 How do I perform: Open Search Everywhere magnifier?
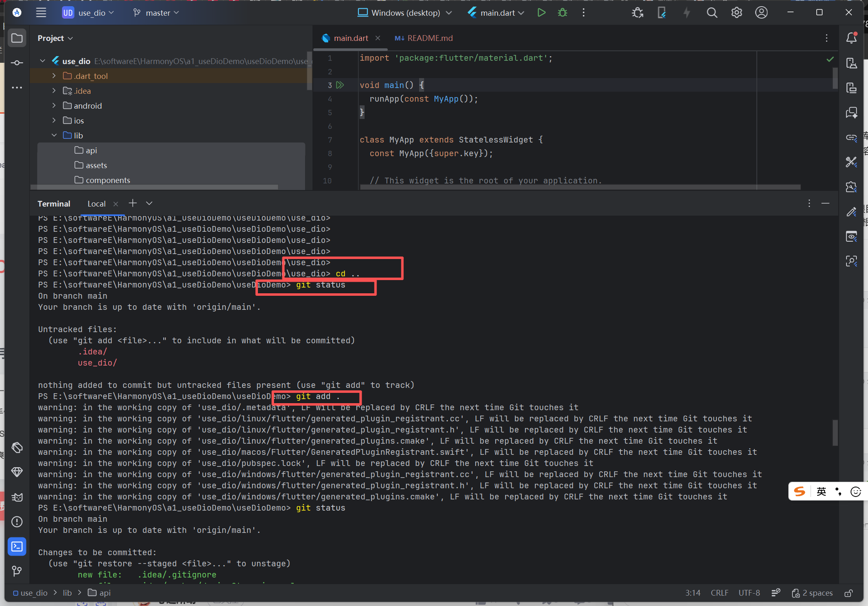pyautogui.click(x=711, y=13)
